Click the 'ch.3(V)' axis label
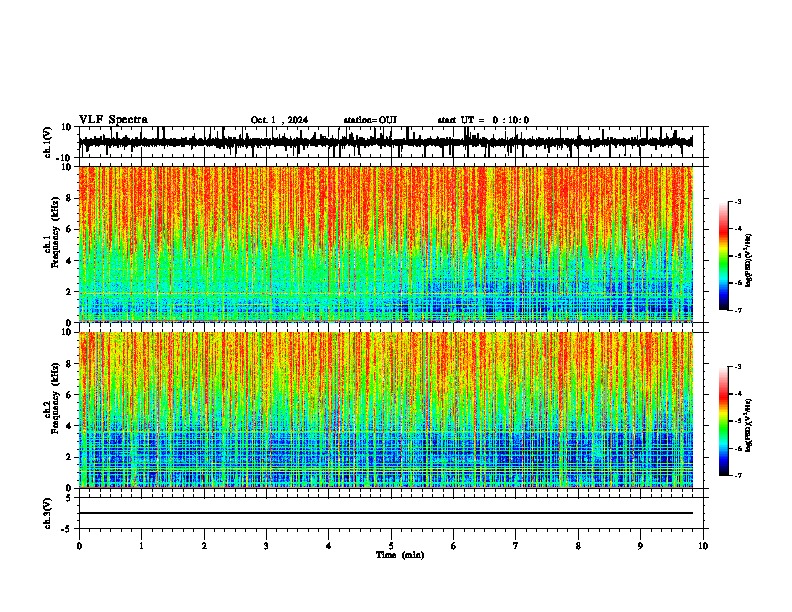 (x=48, y=513)
